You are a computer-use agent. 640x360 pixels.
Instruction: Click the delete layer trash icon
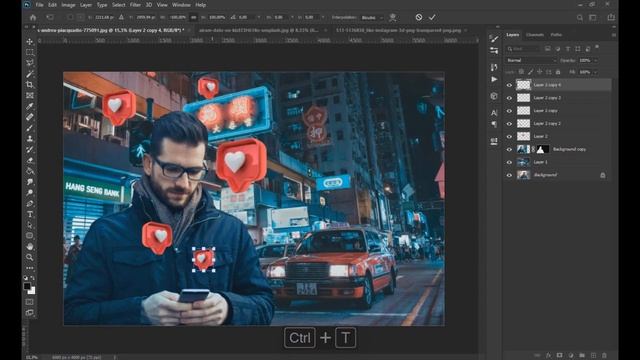coord(604,356)
